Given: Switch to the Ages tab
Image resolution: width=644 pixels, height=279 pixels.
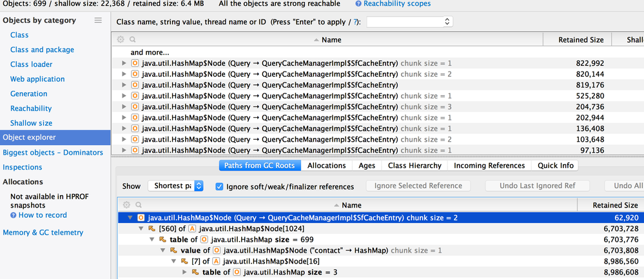Looking at the screenshot, I should [x=367, y=166].
